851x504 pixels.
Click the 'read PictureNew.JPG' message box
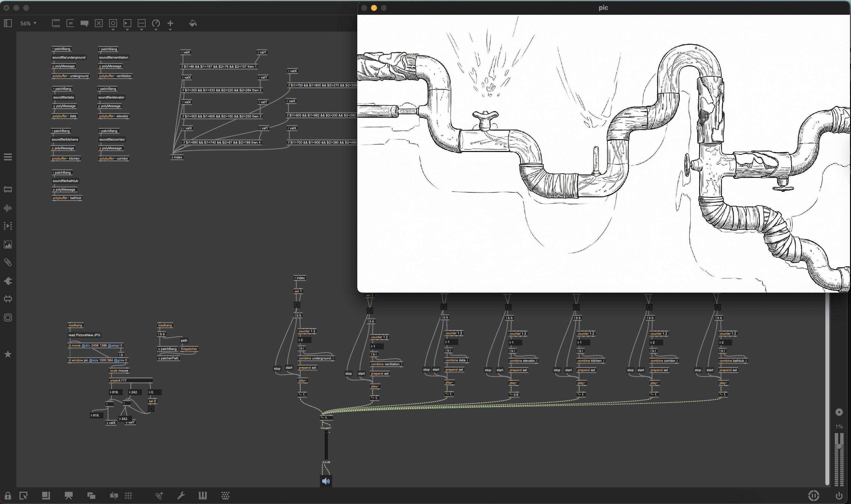click(84, 335)
